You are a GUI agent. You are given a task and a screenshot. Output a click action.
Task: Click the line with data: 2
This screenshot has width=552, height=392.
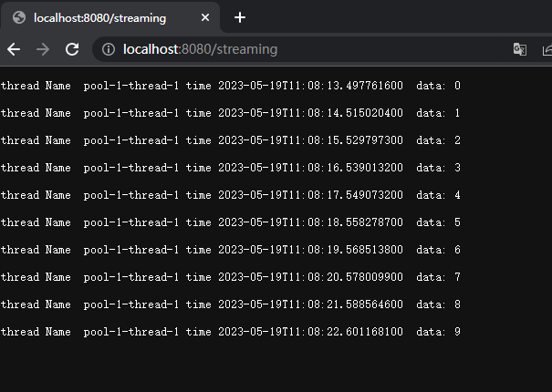[x=231, y=140]
